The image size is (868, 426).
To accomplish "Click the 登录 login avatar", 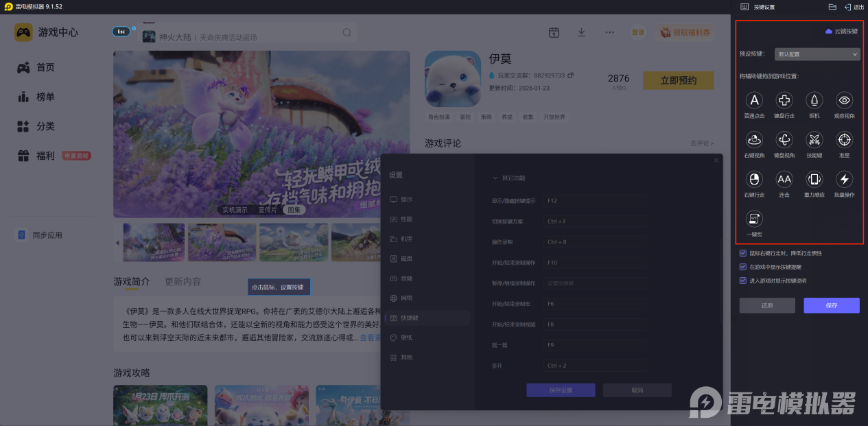I will [x=638, y=32].
